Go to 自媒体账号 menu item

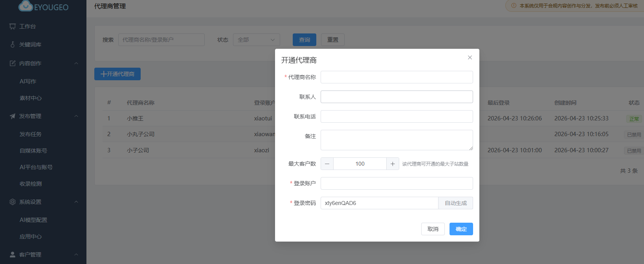33,151
